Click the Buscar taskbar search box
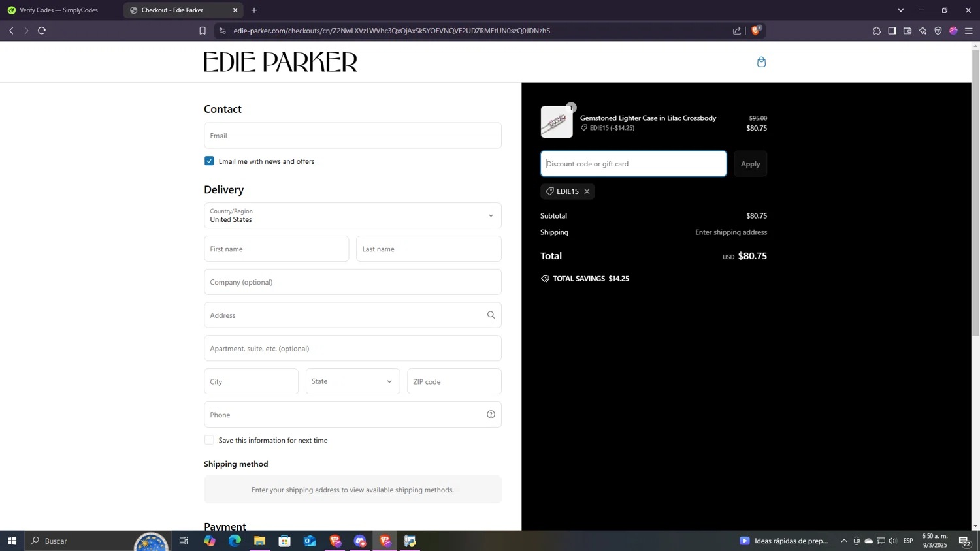 tap(98, 541)
